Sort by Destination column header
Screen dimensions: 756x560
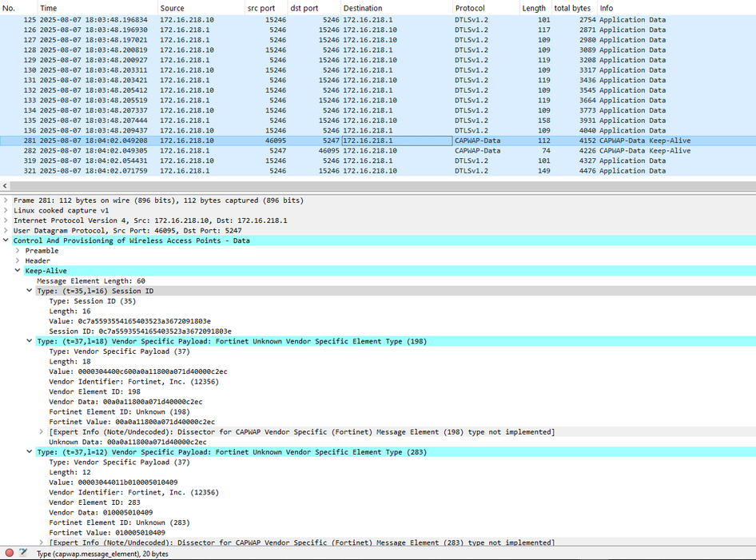coord(397,8)
